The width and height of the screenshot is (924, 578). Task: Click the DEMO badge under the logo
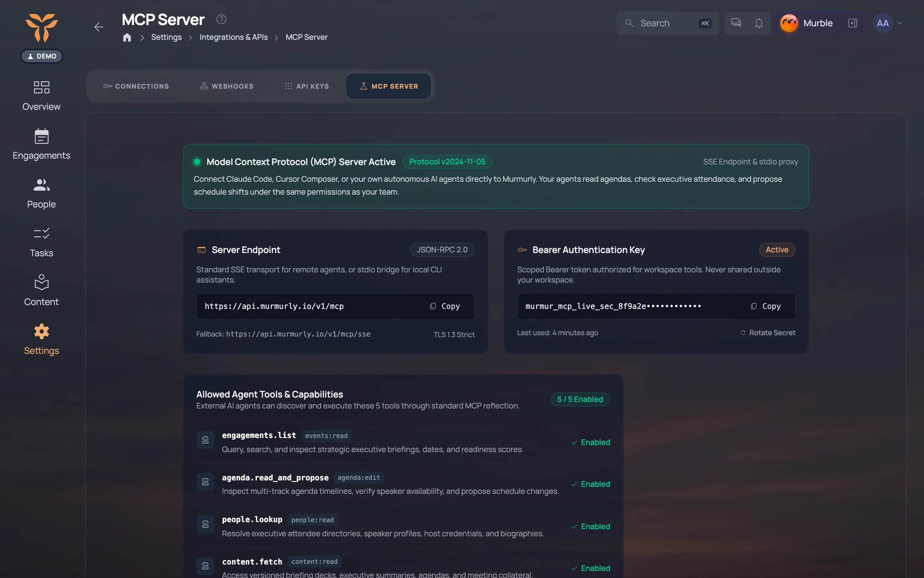point(42,56)
